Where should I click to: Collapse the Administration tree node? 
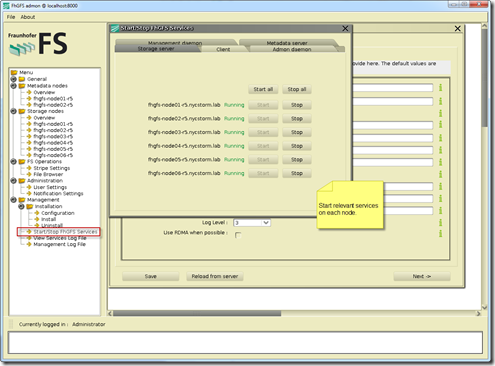14,180
